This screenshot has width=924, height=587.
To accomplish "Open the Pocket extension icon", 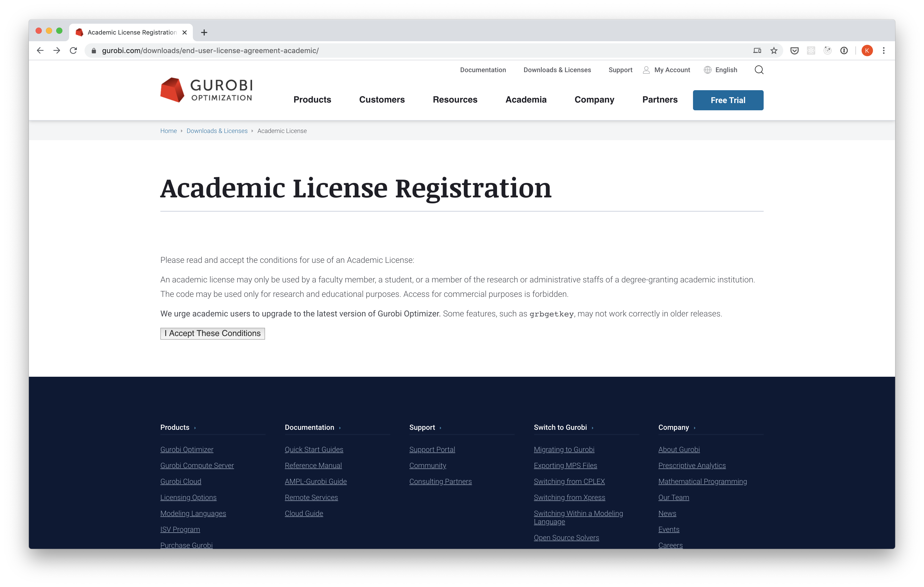I will [794, 51].
